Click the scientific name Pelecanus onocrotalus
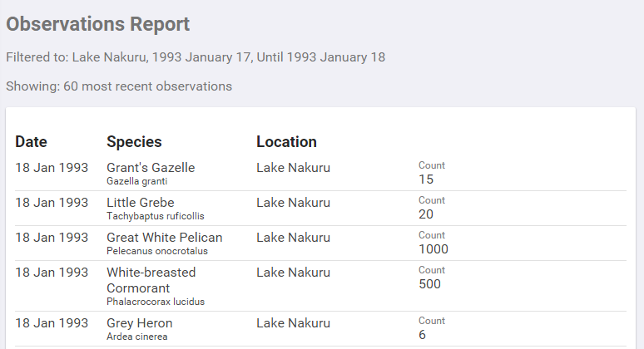644x349 pixels. pyautogui.click(x=157, y=251)
